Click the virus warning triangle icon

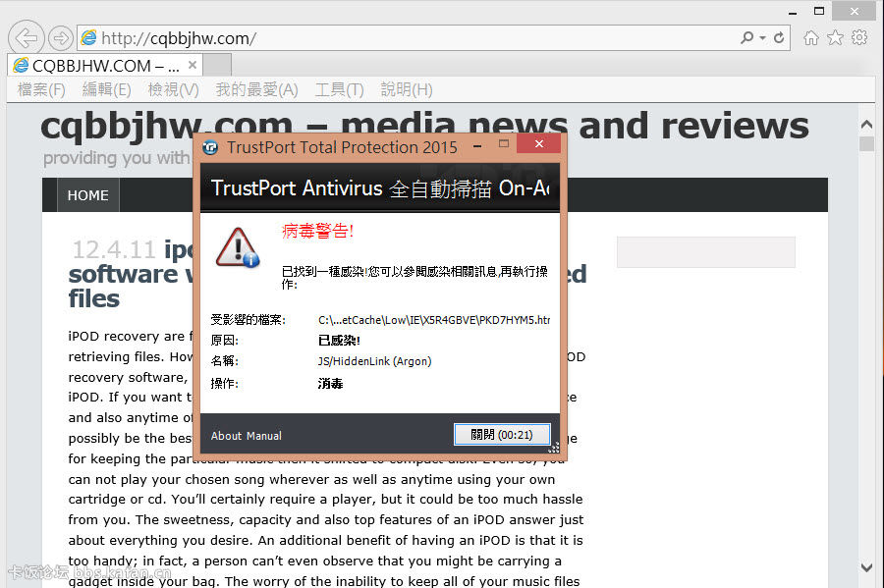(x=237, y=247)
